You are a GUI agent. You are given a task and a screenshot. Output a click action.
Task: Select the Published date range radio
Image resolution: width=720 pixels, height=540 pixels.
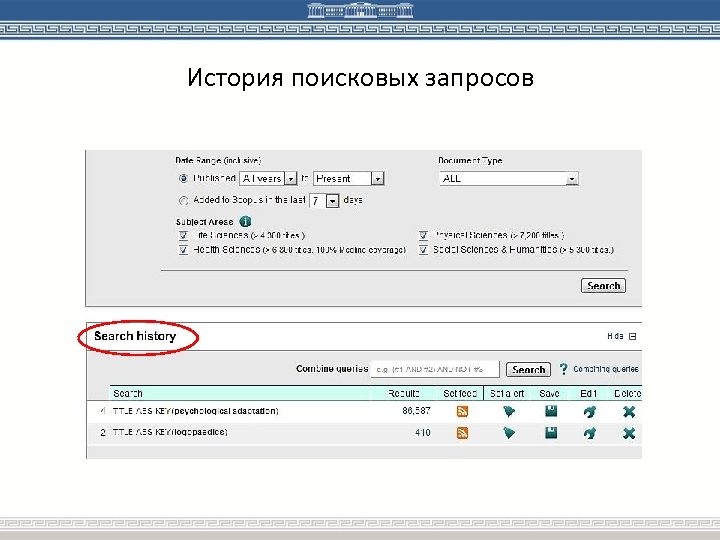click(x=183, y=178)
